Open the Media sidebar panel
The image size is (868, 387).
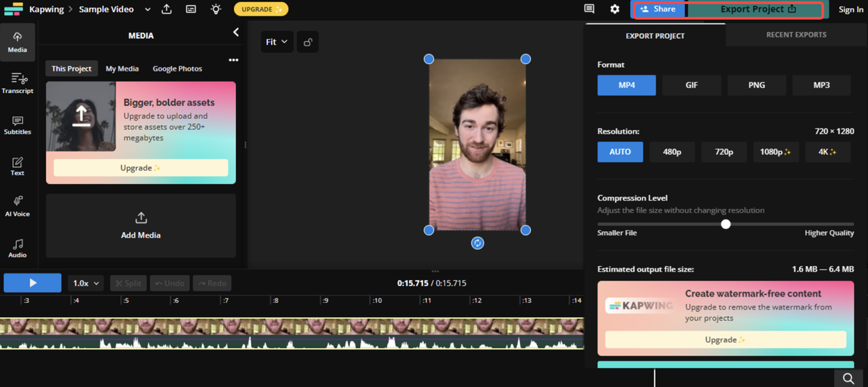(x=18, y=42)
